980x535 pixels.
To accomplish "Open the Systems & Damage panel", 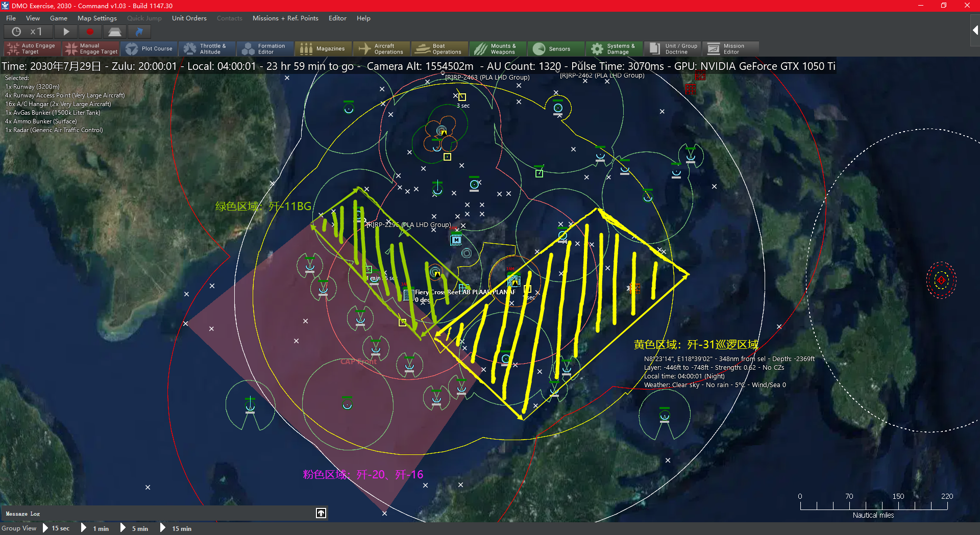I will (x=614, y=48).
